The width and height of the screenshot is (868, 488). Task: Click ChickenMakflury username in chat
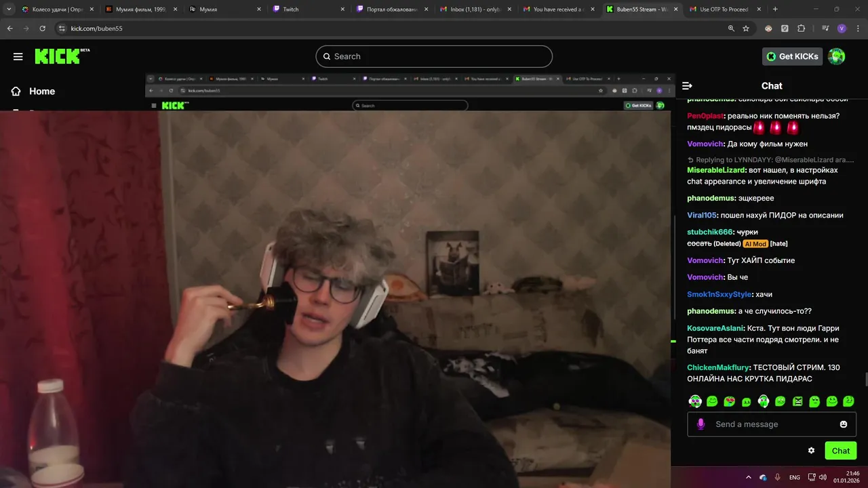coord(717,367)
